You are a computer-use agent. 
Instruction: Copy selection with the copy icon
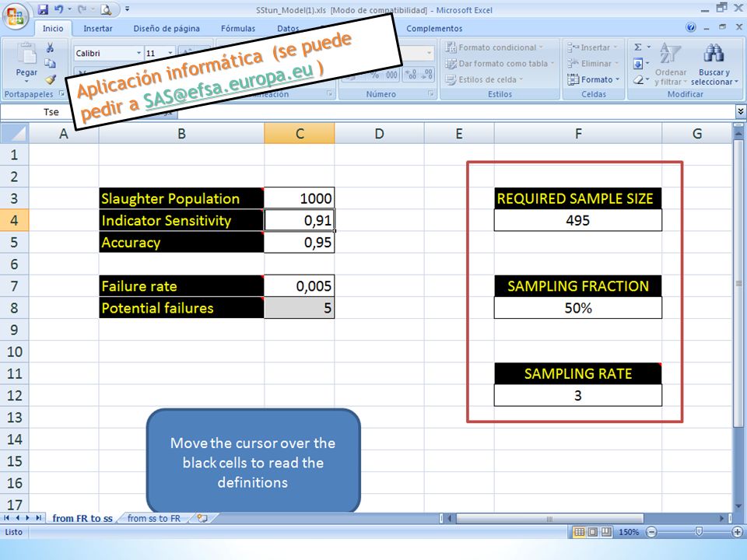(50, 63)
